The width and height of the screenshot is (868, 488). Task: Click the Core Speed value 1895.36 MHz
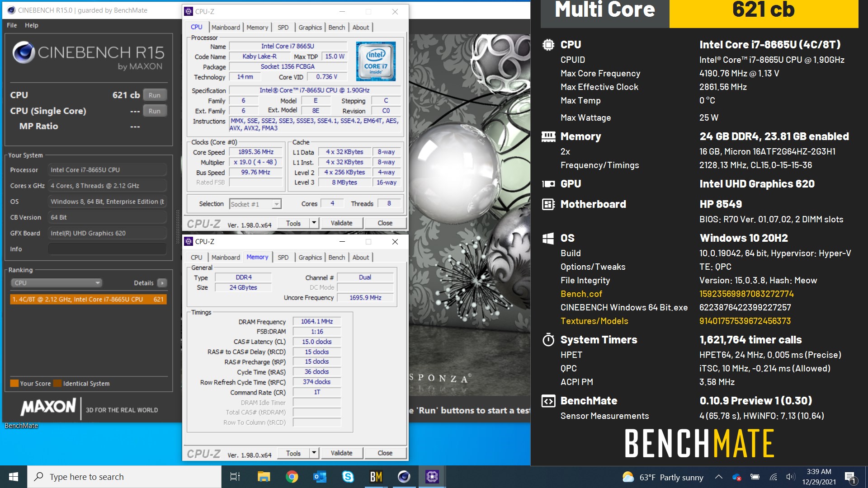pyautogui.click(x=256, y=152)
